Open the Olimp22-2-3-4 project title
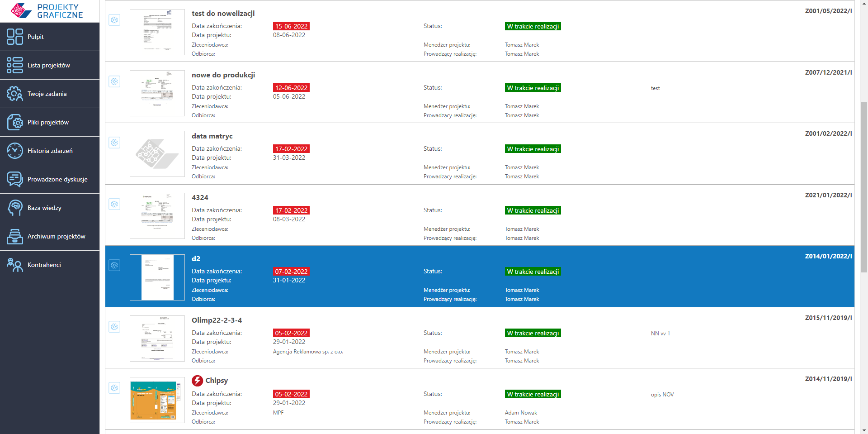Viewport: 868px width, 434px height. pos(217,320)
